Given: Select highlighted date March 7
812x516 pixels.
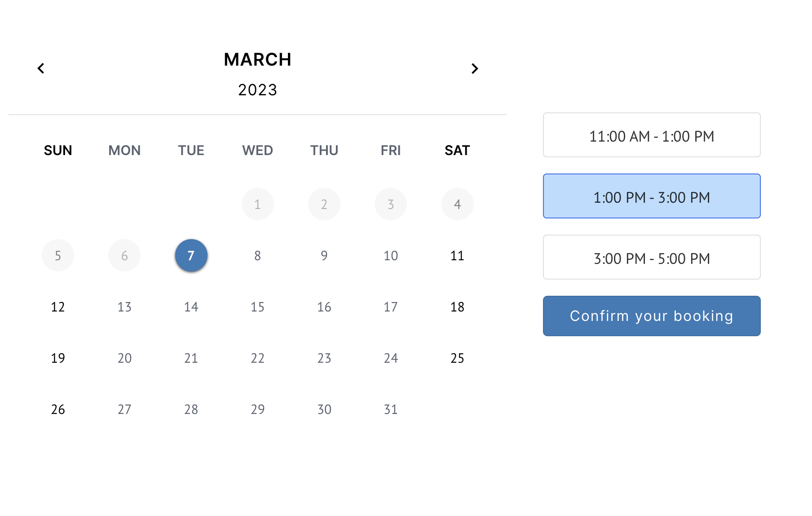Looking at the screenshot, I should (x=191, y=256).
